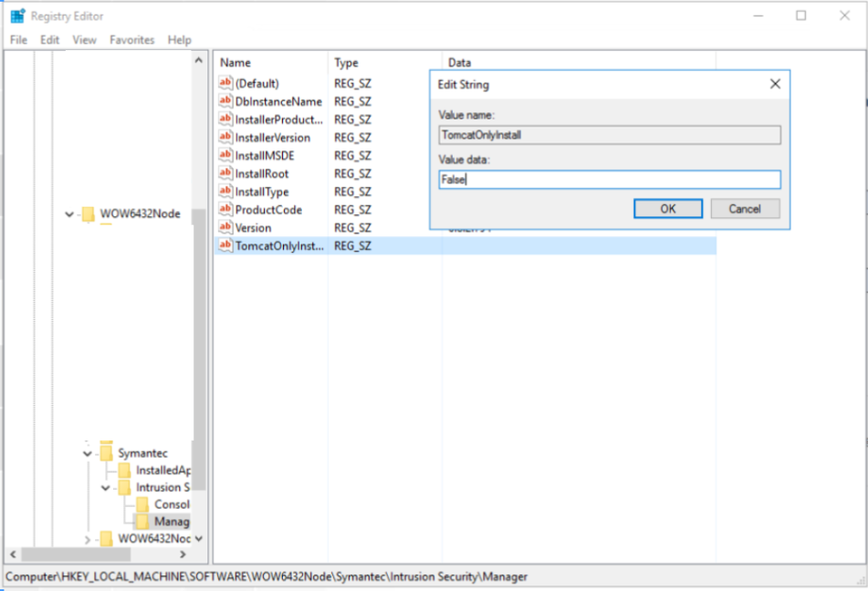Select the InstallerVersion value name

[272, 138]
